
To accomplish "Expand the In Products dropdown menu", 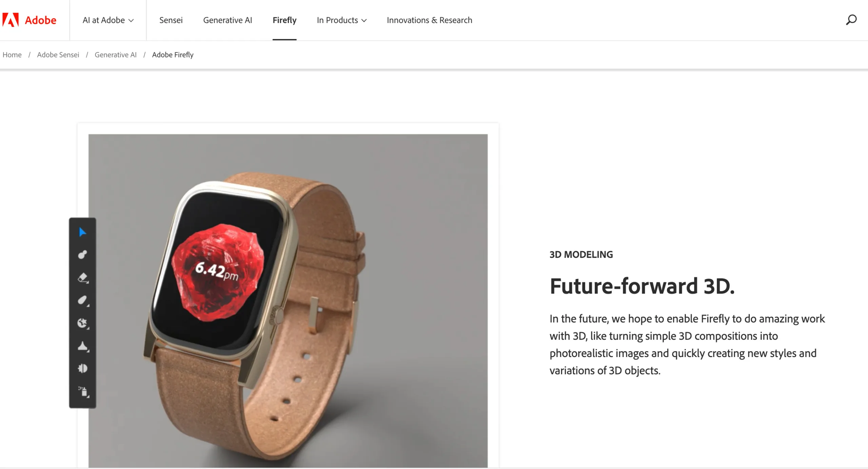I will point(341,20).
